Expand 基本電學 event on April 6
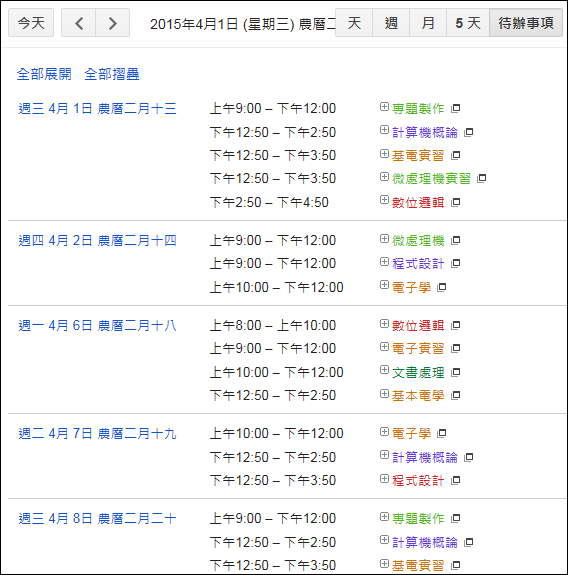 (384, 393)
